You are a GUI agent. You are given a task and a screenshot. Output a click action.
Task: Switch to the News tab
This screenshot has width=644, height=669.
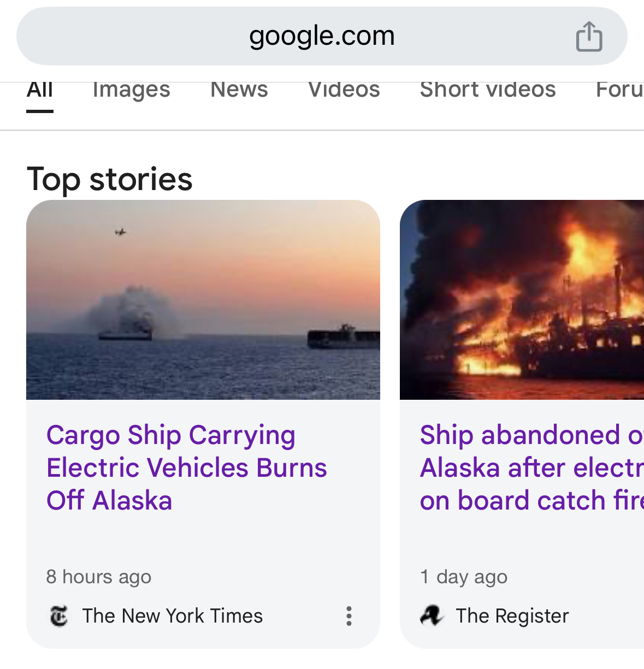tap(239, 90)
